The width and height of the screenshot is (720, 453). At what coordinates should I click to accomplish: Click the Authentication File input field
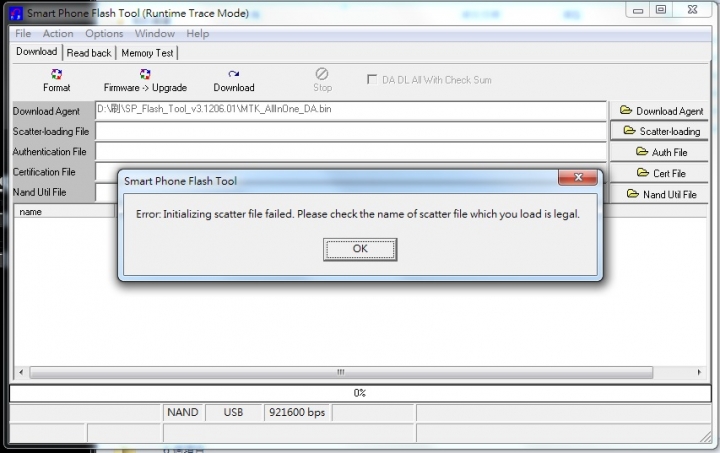(x=351, y=151)
